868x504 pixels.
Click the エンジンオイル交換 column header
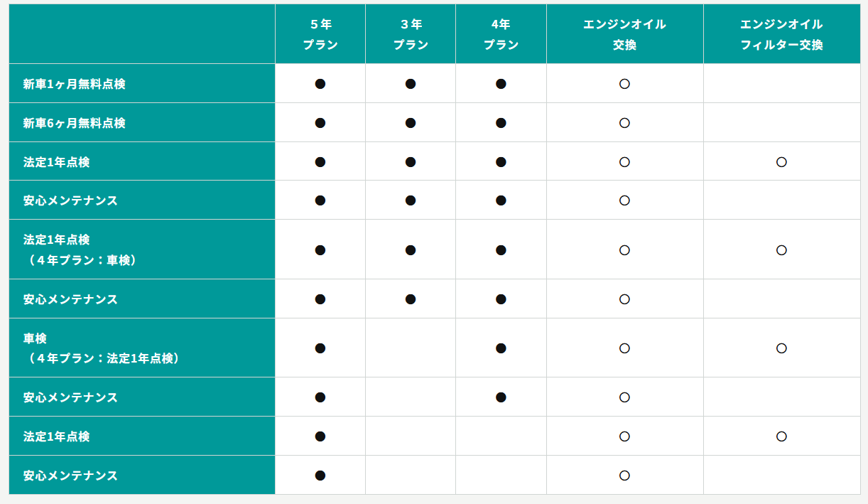coord(624,34)
